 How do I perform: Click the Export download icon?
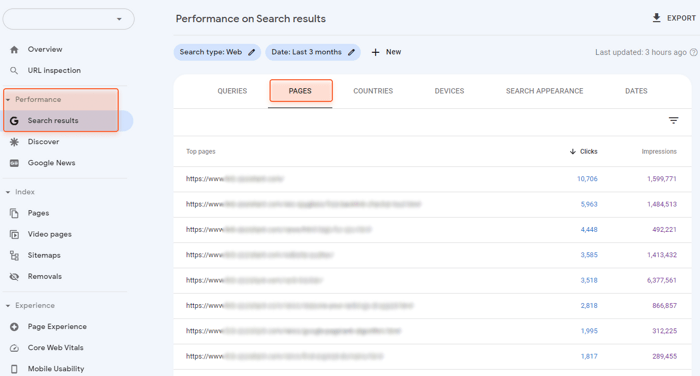tap(656, 18)
